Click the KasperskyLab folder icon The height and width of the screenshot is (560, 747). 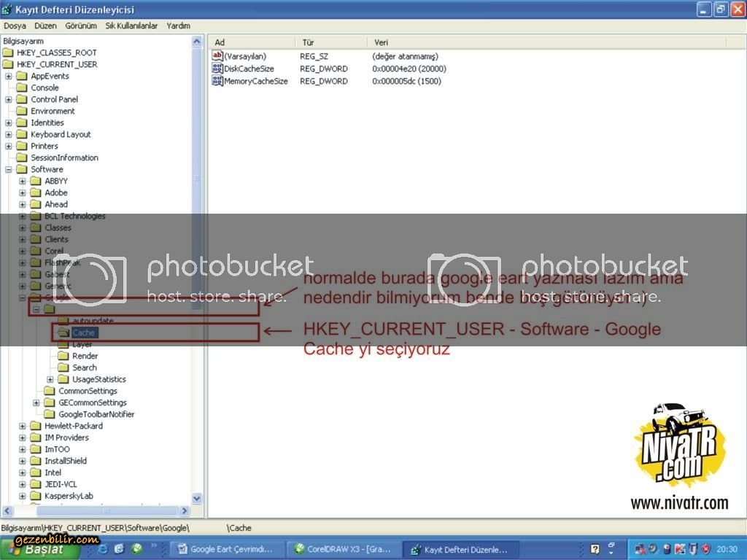[36, 496]
